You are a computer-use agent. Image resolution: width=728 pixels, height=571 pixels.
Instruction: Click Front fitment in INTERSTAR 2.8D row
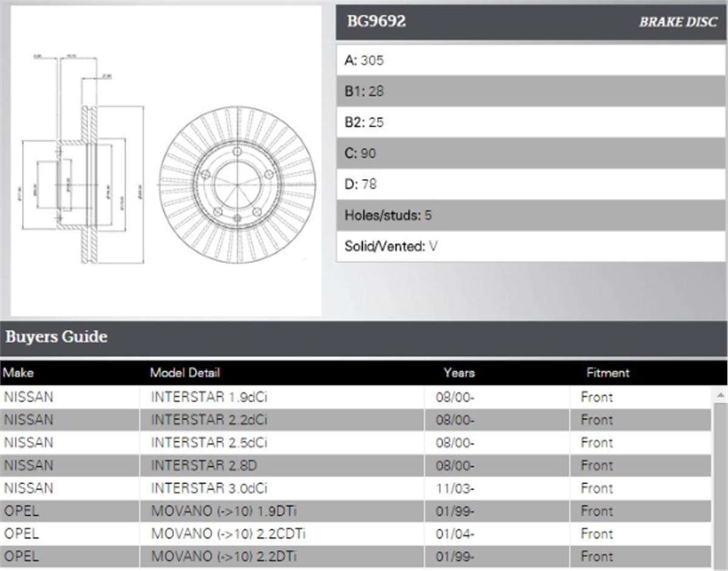[x=596, y=466]
